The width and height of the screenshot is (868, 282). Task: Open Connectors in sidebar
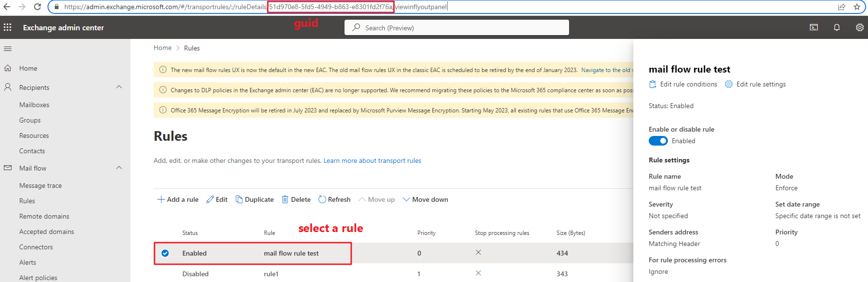pos(36,247)
